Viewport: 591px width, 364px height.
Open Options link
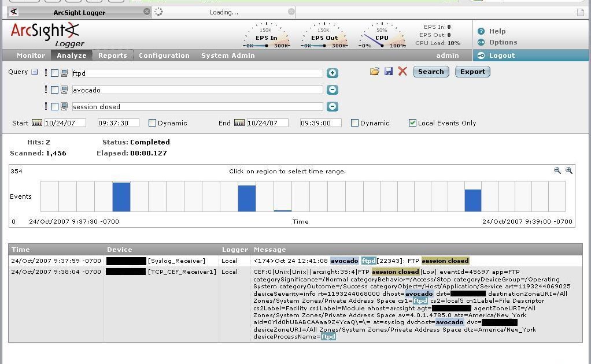503,42
